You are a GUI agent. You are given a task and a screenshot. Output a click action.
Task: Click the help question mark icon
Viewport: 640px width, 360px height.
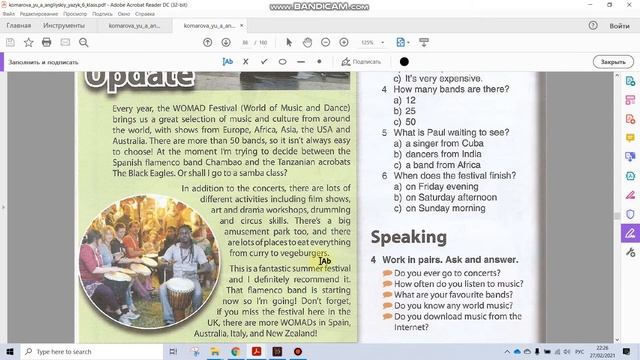pyautogui.click(x=593, y=26)
